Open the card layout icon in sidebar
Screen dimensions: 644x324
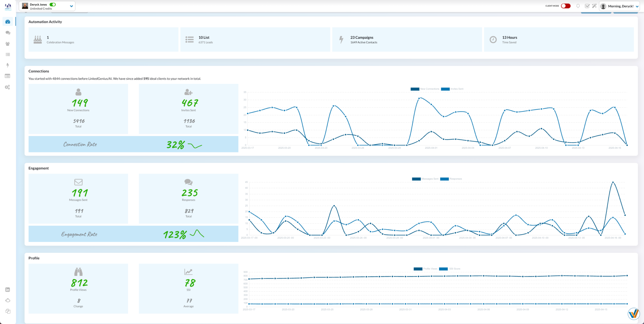[x=8, y=76]
